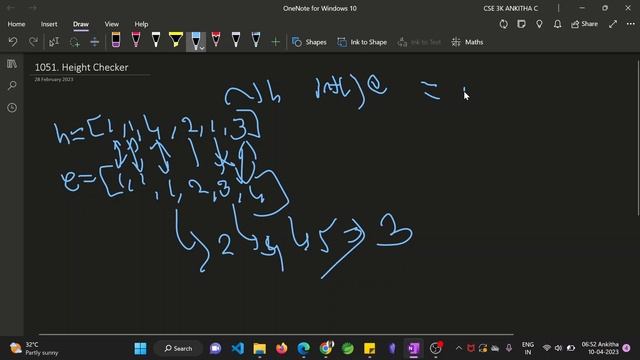Open the OneNote taskbar icon
The width and height of the screenshot is (640, 360).
click(413, 348)
